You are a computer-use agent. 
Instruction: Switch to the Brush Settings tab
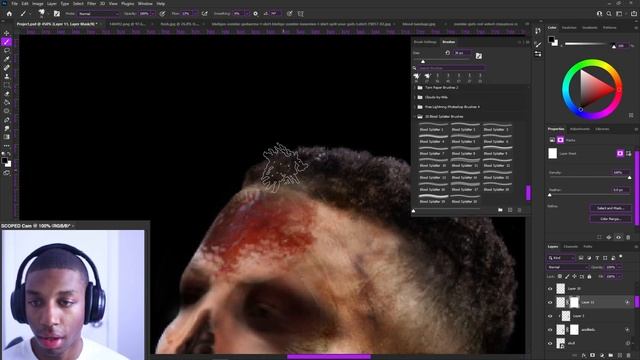point(425,42)
